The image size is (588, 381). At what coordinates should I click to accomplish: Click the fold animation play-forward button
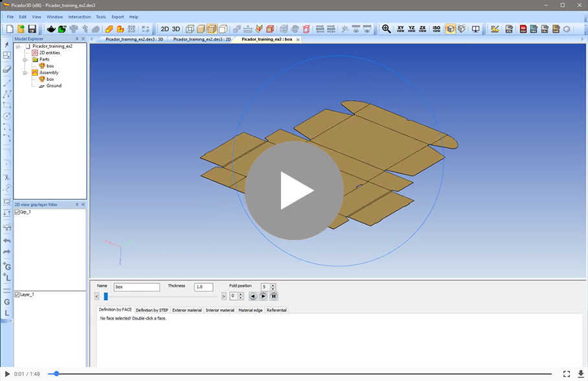click(x=264, y=296)
